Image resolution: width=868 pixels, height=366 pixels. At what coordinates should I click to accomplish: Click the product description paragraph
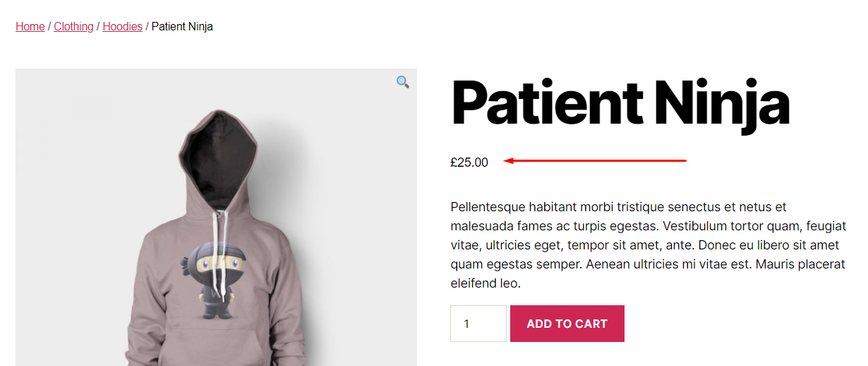tap(647, 245)
